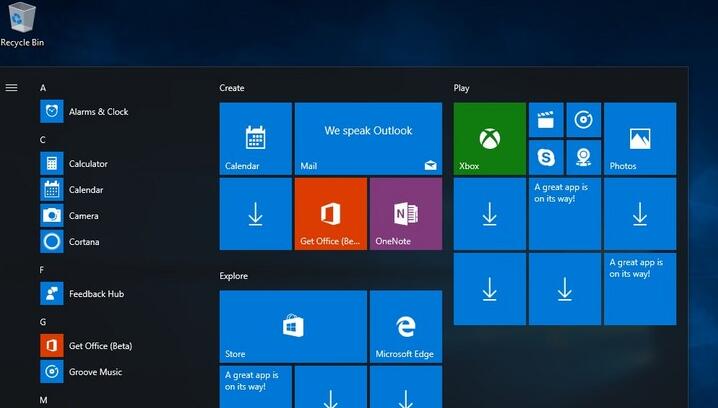718x408 pixels.
Task: Open the Calendar tile in Create group
Action: (255, 138)
